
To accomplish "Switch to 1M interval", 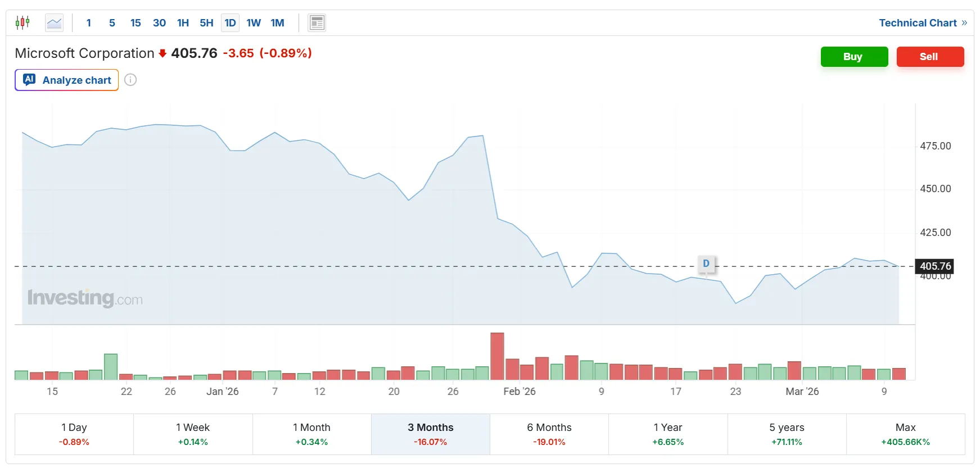I will [x=277, y=23].
